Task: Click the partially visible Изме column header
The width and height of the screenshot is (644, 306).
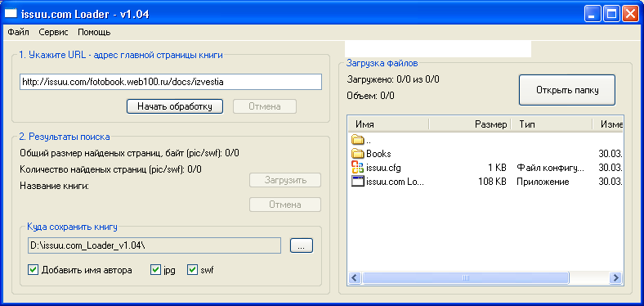Action: tap(608, 124)
